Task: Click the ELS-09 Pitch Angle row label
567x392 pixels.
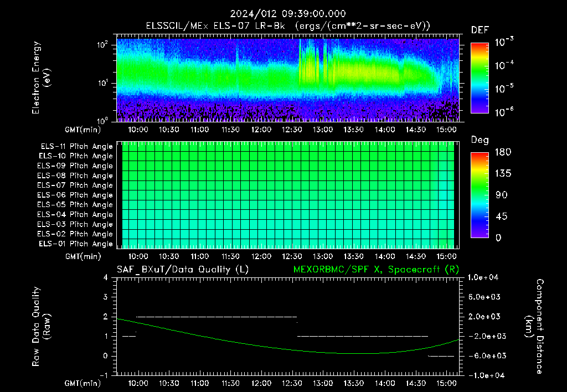Action: [x=75, y=166]
